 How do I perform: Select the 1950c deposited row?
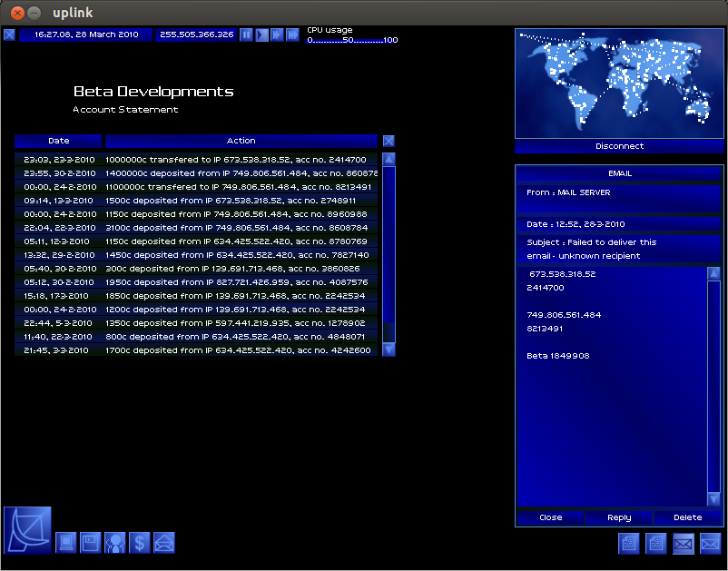(196, 282)
